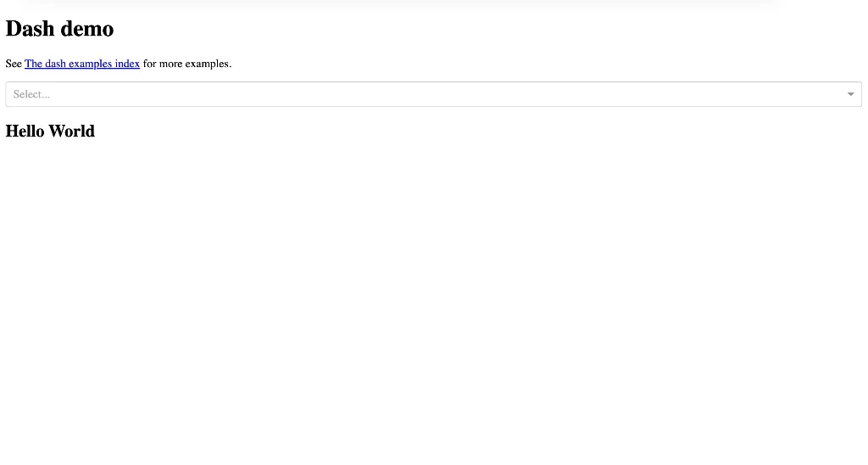Click the 'for more examples.' text

click(x=186, y=64)
